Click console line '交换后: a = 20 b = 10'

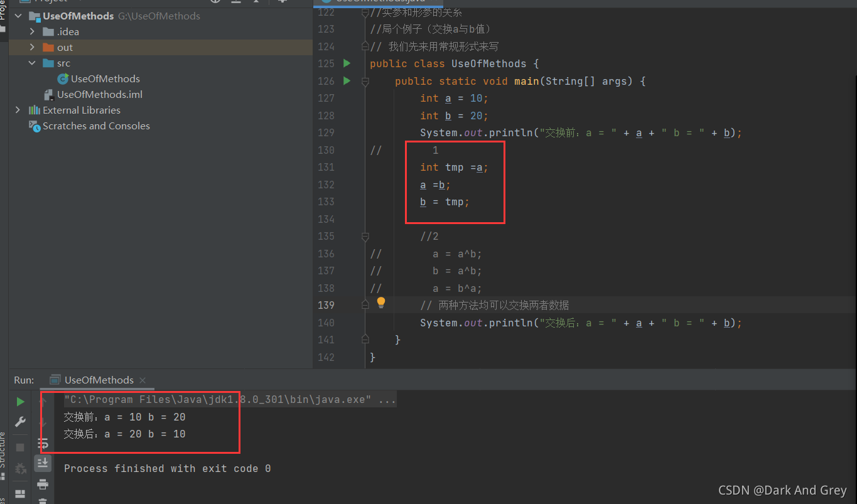124,434
